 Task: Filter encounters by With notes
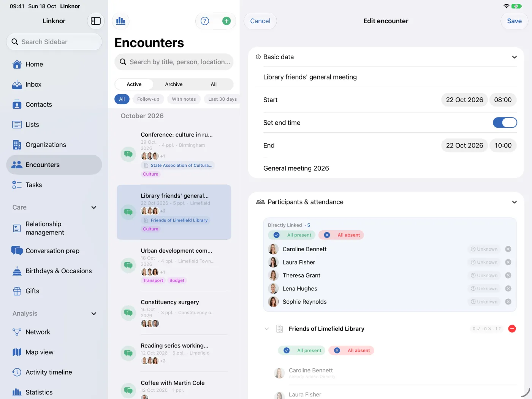click(x=184, y=99)
